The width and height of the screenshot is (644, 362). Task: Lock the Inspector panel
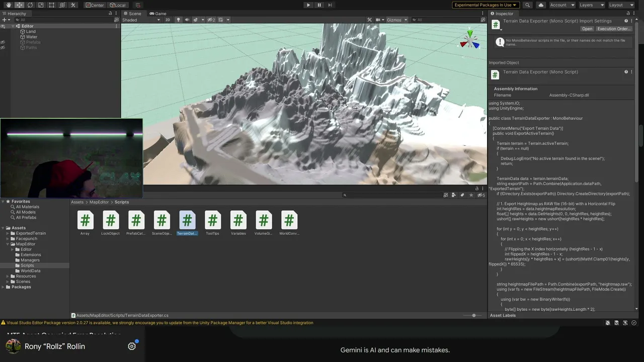[x=627, y=14]
